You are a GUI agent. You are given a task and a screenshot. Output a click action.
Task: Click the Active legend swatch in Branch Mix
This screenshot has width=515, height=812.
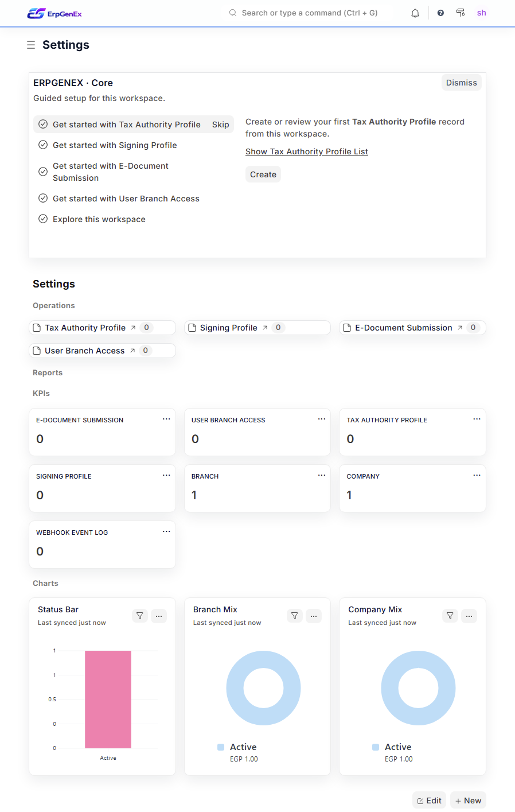pos(221,747)
